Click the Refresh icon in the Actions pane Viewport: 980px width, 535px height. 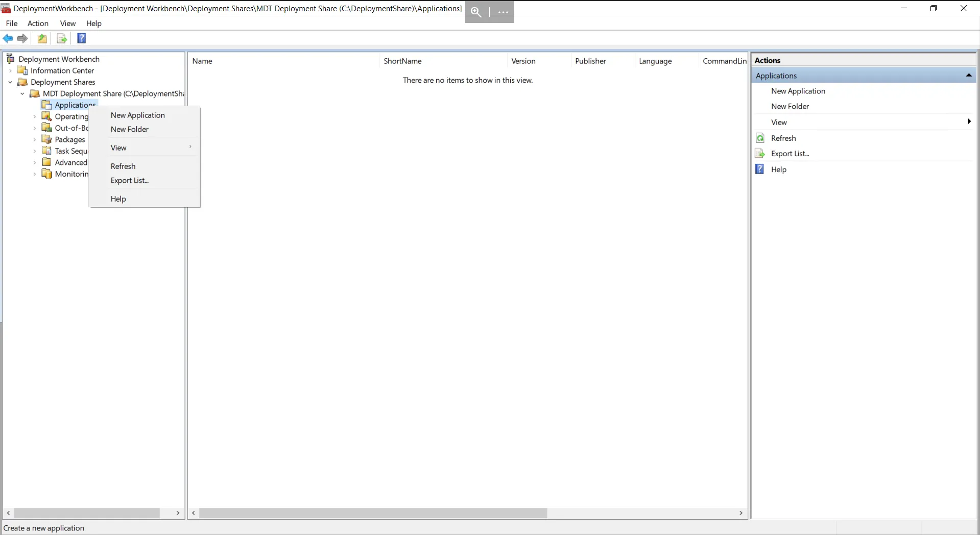760,138
